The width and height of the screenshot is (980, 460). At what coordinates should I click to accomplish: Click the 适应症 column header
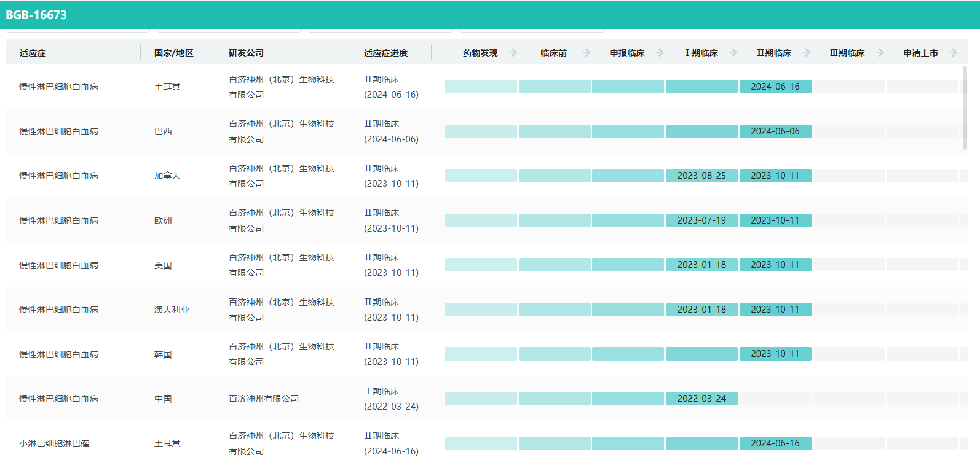tap(33, 53)
